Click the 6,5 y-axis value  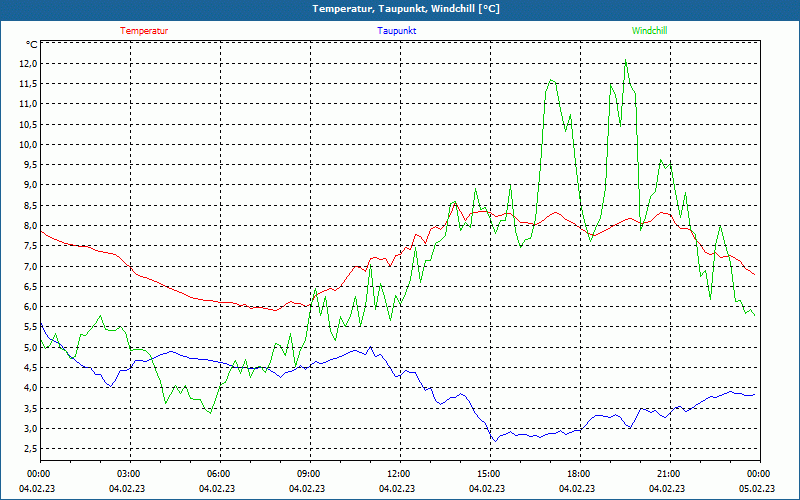click(x=30, y=287)
